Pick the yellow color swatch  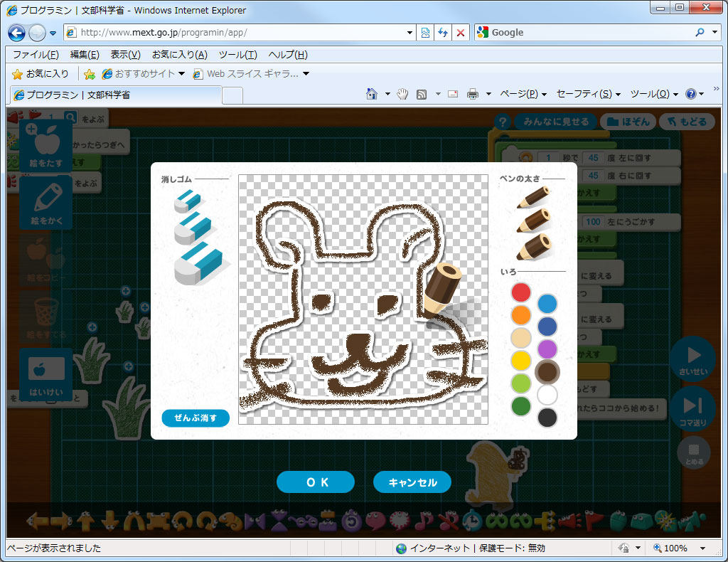click(x=521, y=361)
